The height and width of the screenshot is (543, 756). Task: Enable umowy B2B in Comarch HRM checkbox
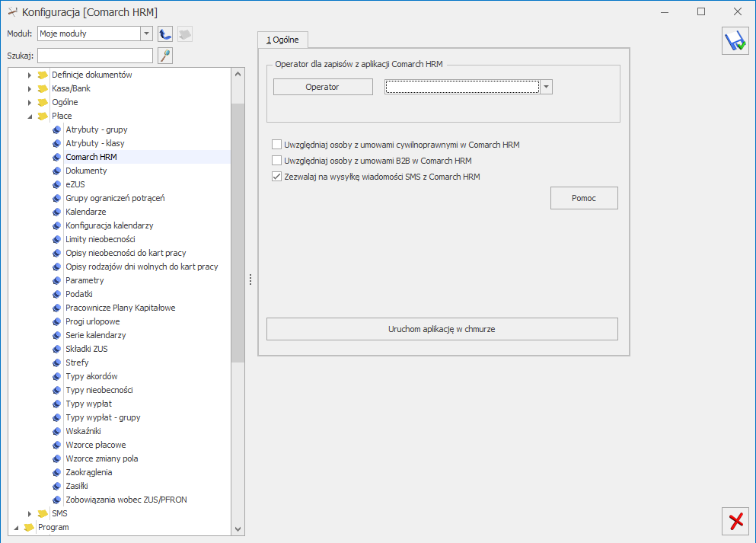[277, 160]
